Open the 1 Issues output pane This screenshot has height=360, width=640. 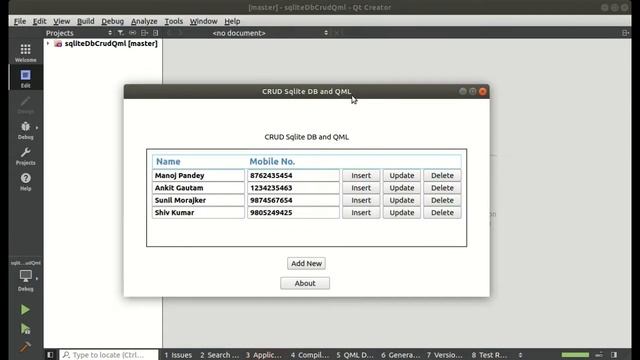178,355
